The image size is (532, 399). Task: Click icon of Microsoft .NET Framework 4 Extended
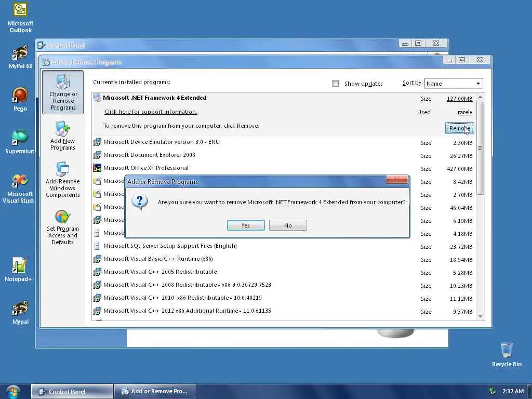coord(97,98)
